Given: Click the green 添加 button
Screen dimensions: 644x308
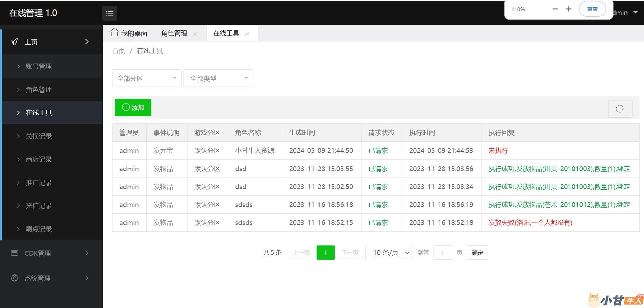Looking at the screenshot, I should (133, 108).
